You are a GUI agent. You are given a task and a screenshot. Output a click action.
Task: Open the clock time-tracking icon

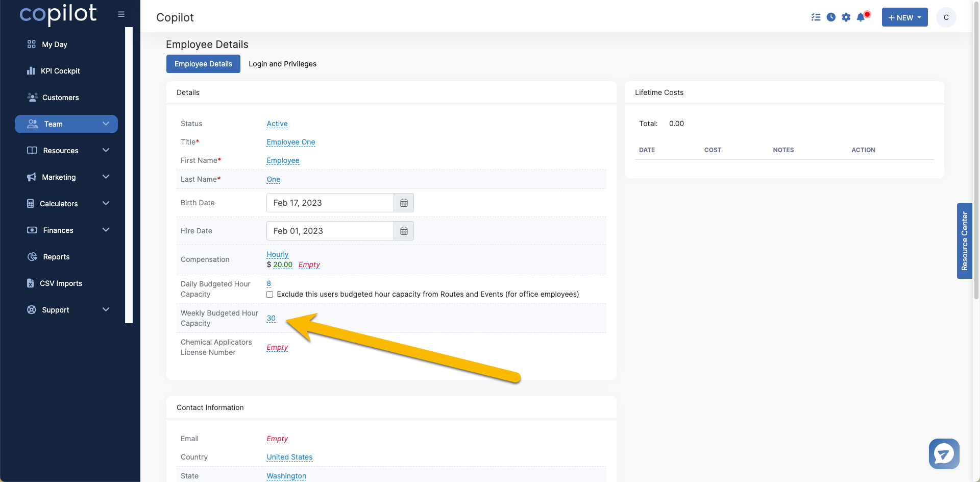[x=831, y=17]
